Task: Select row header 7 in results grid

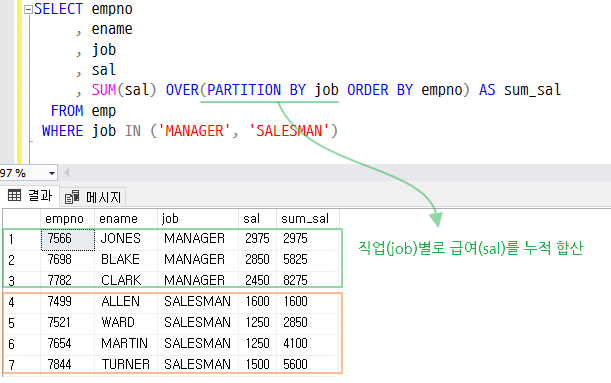Action: point(21,365)
